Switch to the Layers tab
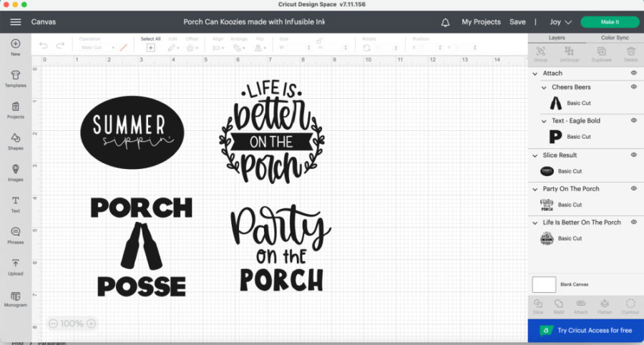 click(557, 37)
